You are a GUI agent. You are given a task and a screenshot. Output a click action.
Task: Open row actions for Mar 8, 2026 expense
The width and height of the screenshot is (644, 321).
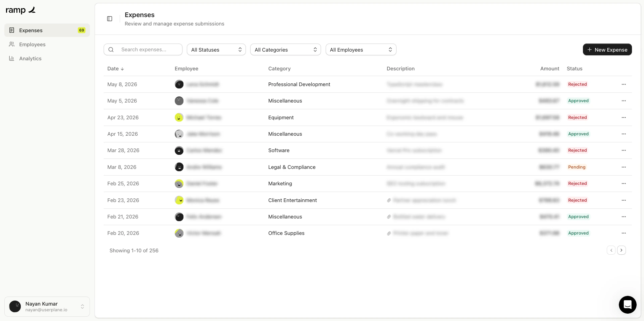[x=624, y=167]
